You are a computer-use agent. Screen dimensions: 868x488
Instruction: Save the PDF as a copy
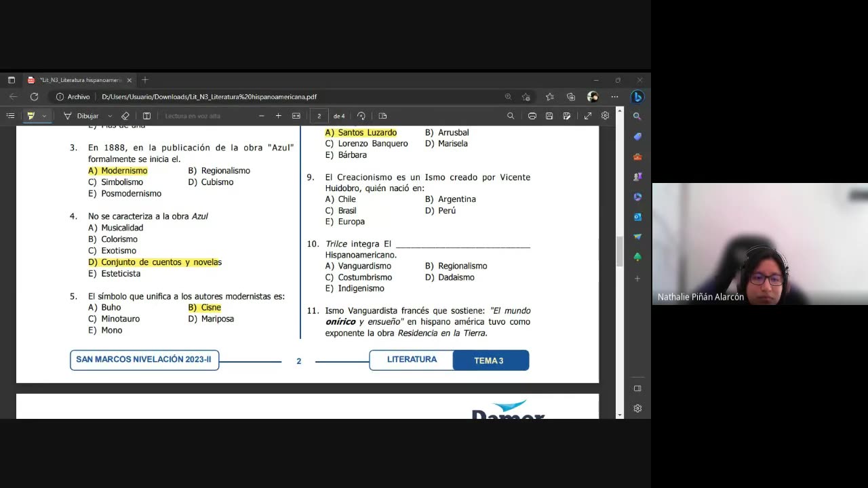click(x=567, y=116)
